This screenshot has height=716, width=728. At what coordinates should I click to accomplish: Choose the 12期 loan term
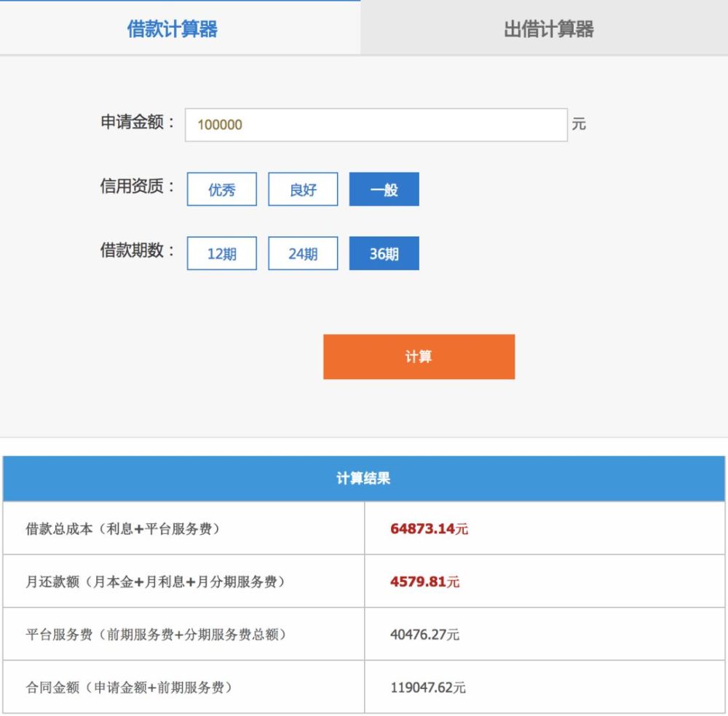tap(221, 253)
